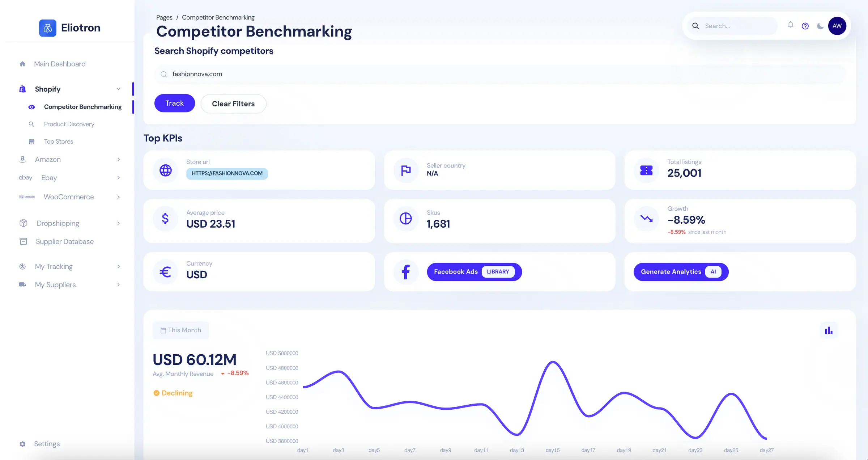Click the WooCommerce logo icon
Screen dimensions: 868x460
point(27,197)
